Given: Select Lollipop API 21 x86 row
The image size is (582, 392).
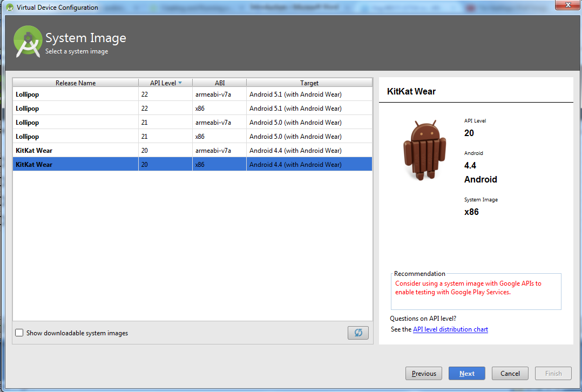Looking at the screenshot, I should point(192,137).
